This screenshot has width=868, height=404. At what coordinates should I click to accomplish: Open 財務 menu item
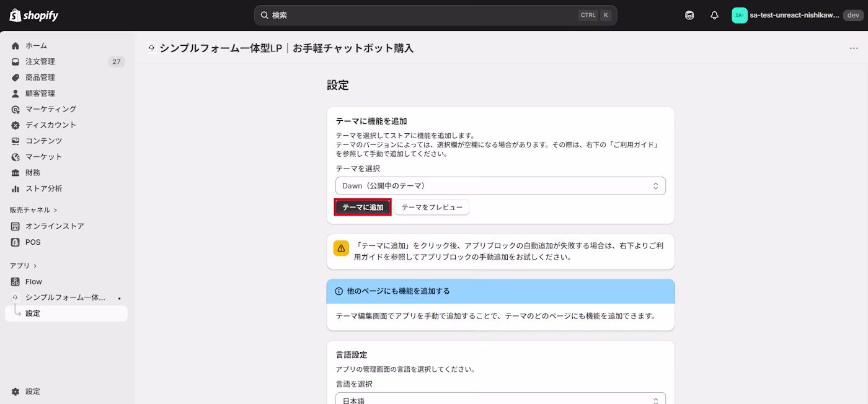pyautogui.click(x=33, y=173)
